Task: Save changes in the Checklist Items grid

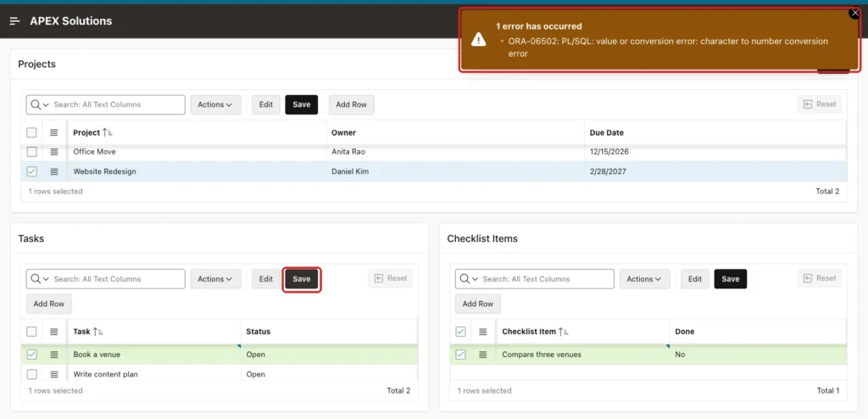Action: (x=730, y=279)
